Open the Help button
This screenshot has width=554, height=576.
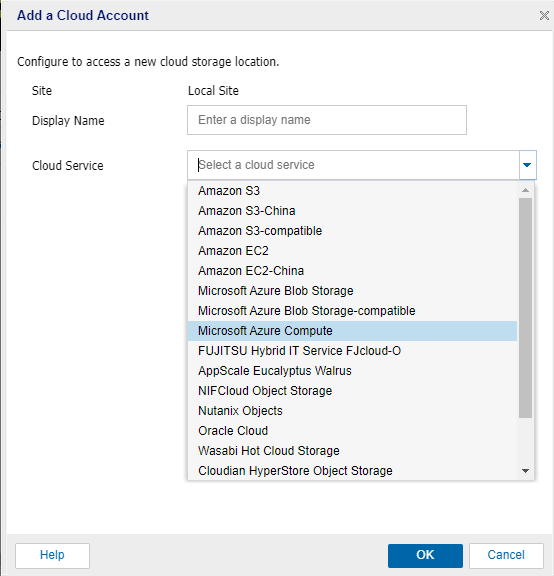52,555
